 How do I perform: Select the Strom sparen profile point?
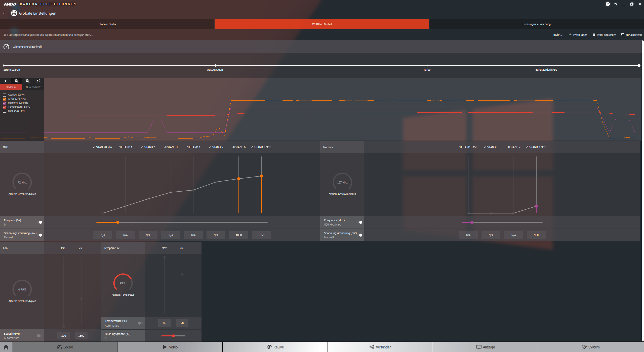click(4, 65)
